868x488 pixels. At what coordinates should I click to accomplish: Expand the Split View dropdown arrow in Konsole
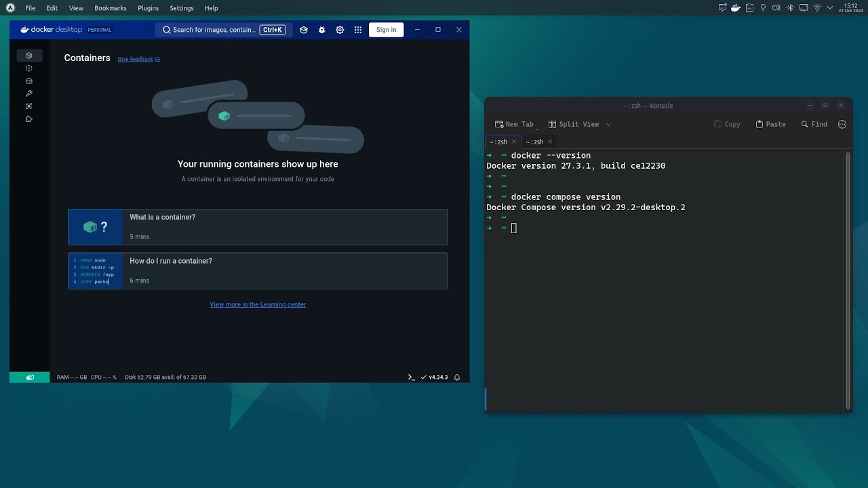point(608,125)
